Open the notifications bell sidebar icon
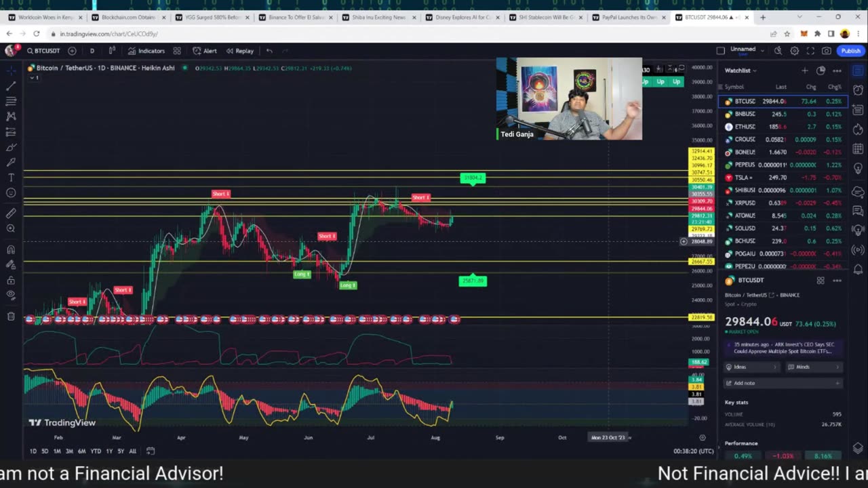The height and width of the screenshot is (488, 868). [858, 269]
